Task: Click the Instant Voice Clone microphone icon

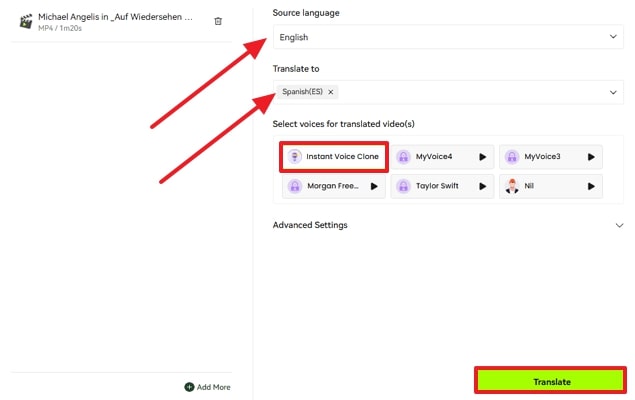Action: [x=294, y=157]
